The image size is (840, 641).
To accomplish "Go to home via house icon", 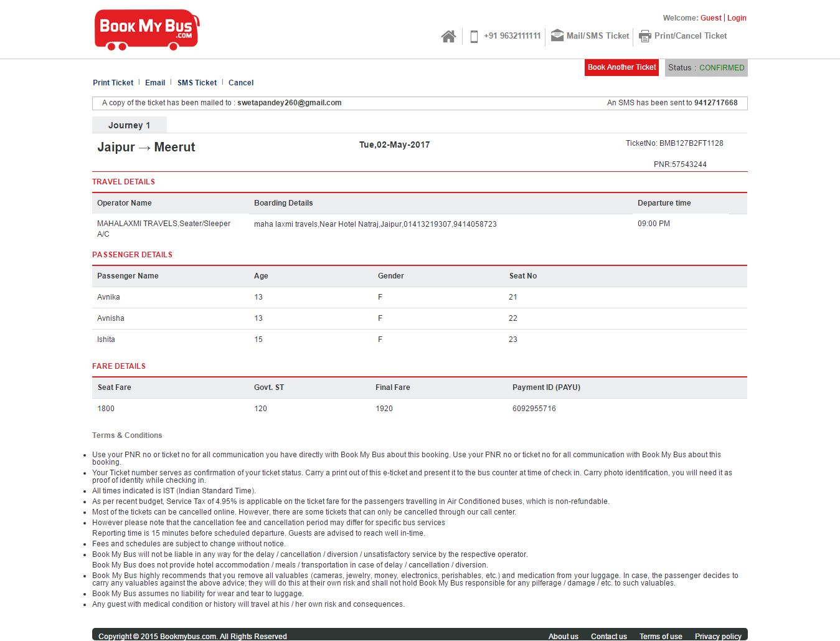I will (448, 36).
